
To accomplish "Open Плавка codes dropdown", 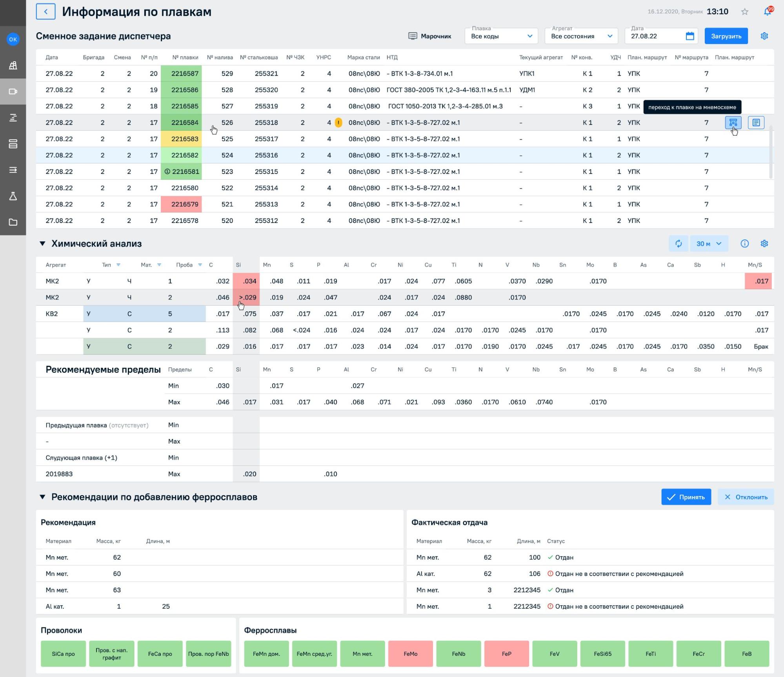I will (501, 36).
